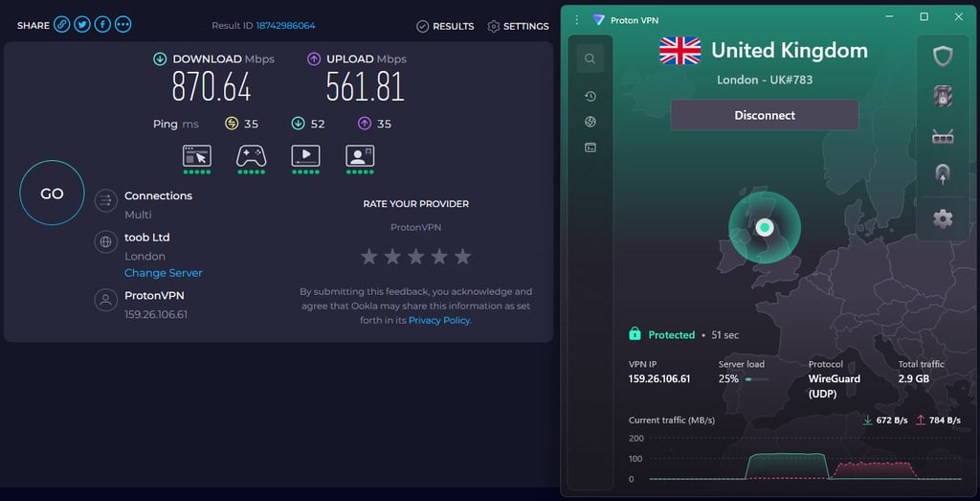Viewport: 980px width, 501px height.
Task: Click the Total traffic 2.9 GB value
Action: 914,378
